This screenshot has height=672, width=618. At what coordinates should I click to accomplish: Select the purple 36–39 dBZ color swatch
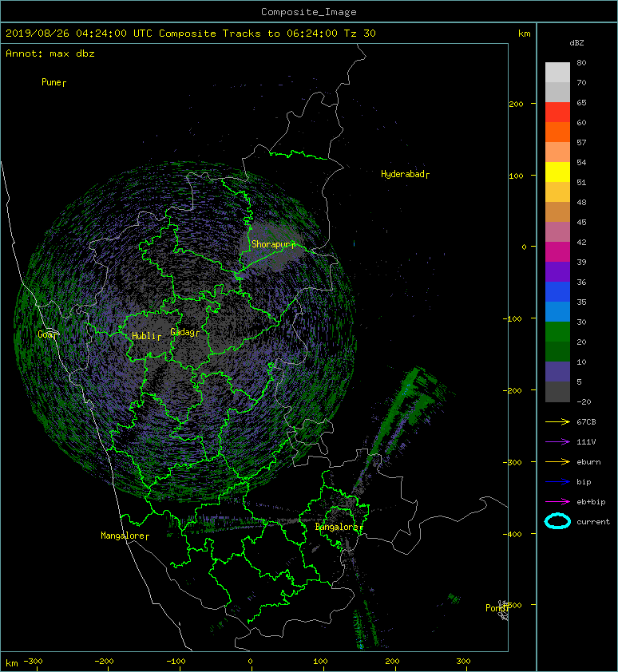point(557,272)
